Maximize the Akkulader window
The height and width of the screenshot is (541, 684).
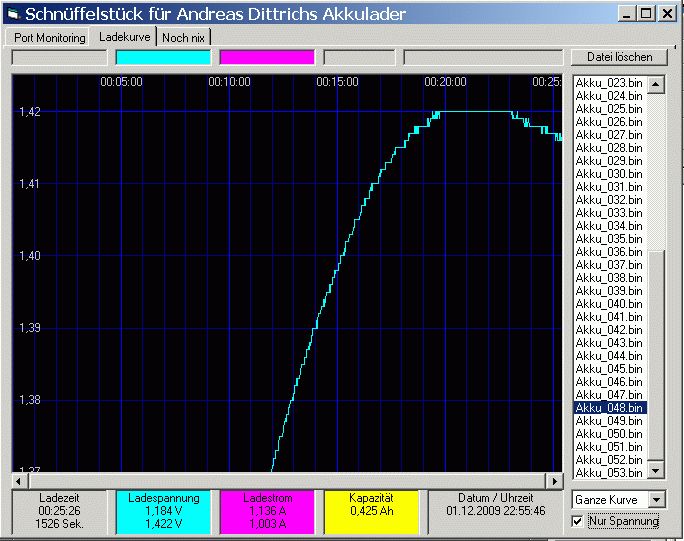[x=646, y=14]
